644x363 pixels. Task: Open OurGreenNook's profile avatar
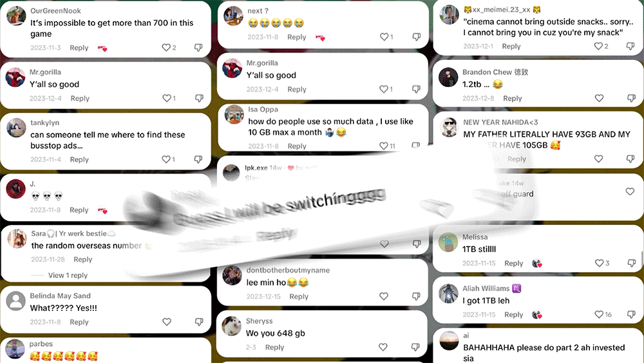click(x=17, y=16)
